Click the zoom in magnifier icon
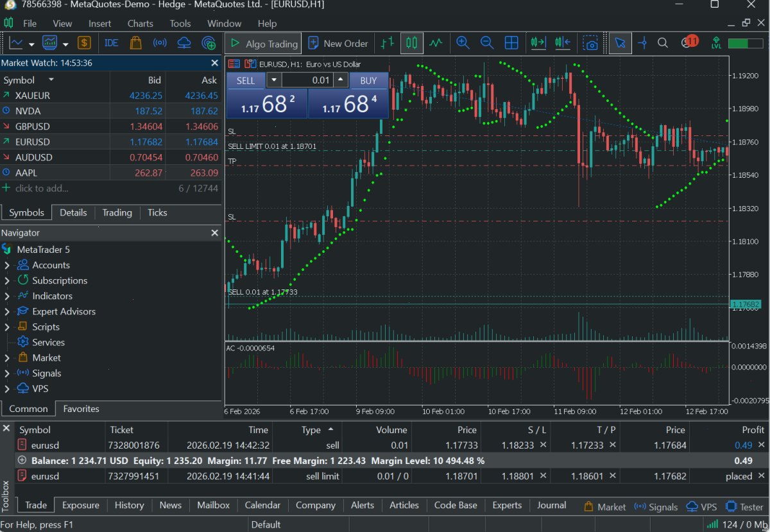Image resolution: width=770 pixels, height=532 pixels. pos(463,43)
